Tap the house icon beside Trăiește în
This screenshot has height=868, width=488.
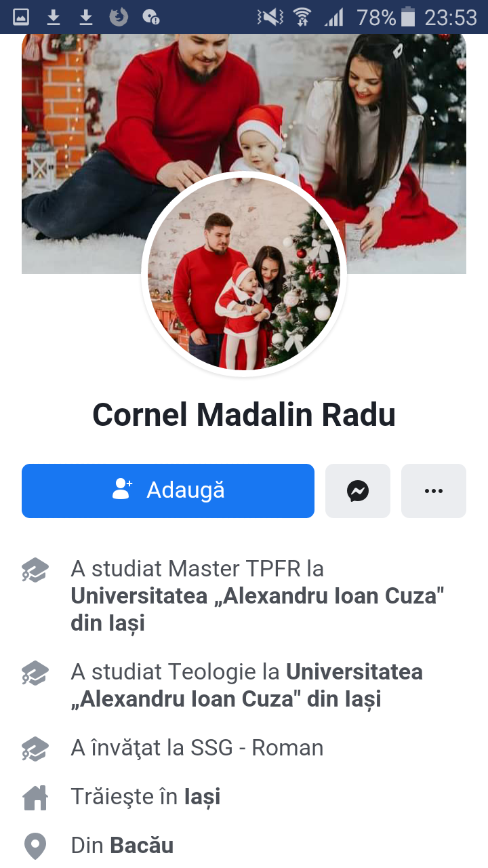pyautogui.click(x=35, y=797)
